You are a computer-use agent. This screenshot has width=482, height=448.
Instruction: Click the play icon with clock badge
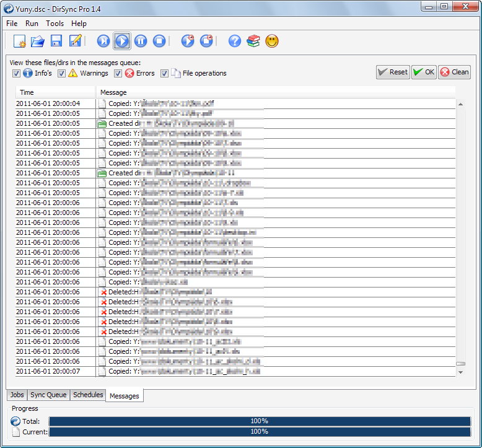(188, 41)
